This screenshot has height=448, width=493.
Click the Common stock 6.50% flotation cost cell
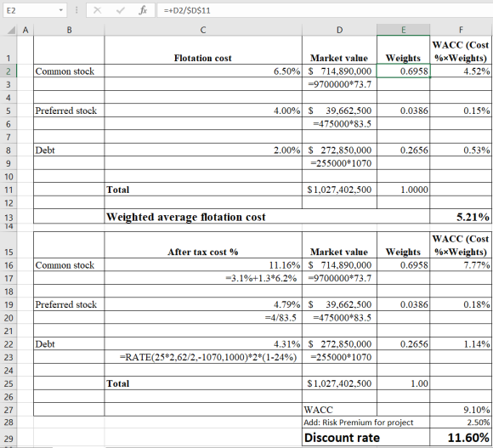point(203,71)
